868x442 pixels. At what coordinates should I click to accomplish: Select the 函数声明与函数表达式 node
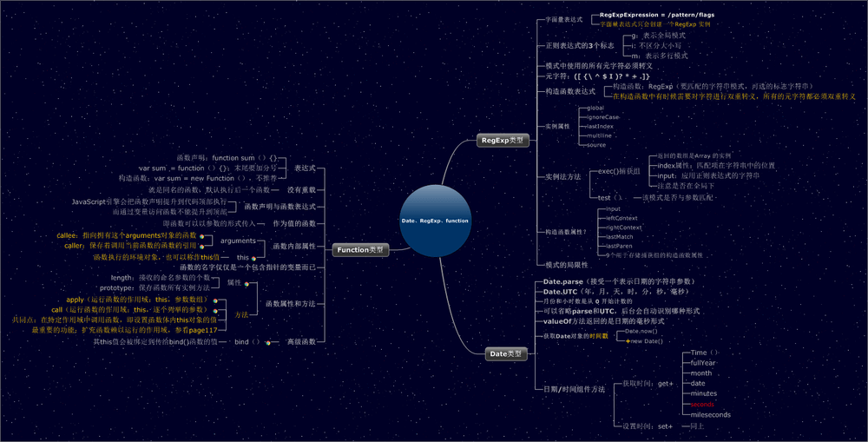(x=280, y=207)
